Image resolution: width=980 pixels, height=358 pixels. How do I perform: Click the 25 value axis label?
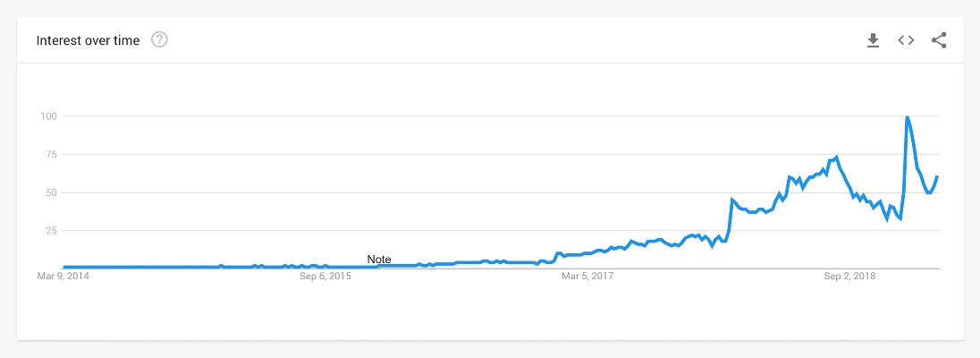tap(51, 231)
